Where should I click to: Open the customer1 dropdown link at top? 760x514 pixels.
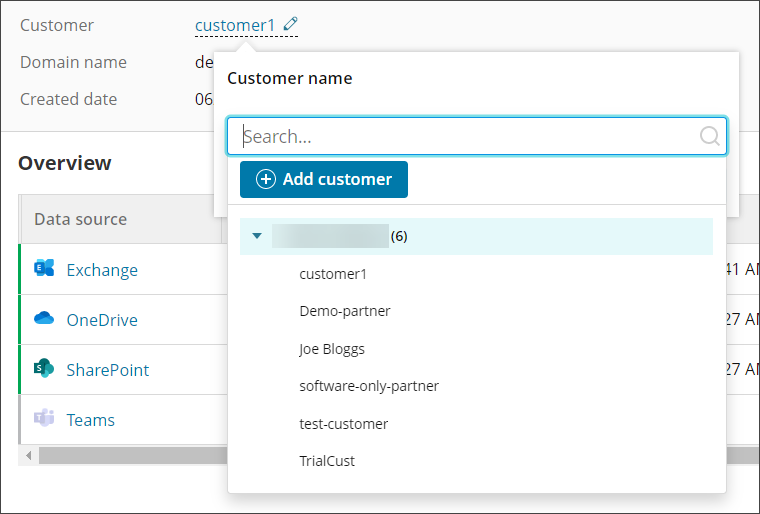pyautogui.click(x=237, y=25)
